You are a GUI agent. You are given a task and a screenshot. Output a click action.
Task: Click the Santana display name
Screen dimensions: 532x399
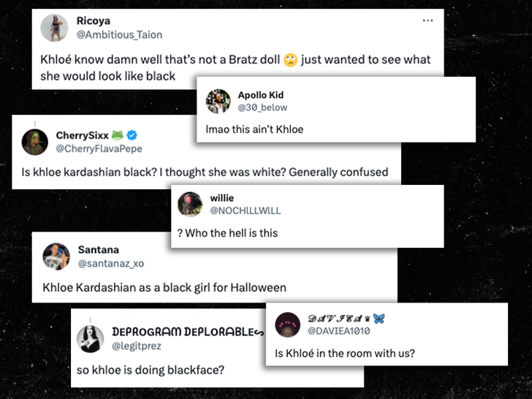point(98,250)
